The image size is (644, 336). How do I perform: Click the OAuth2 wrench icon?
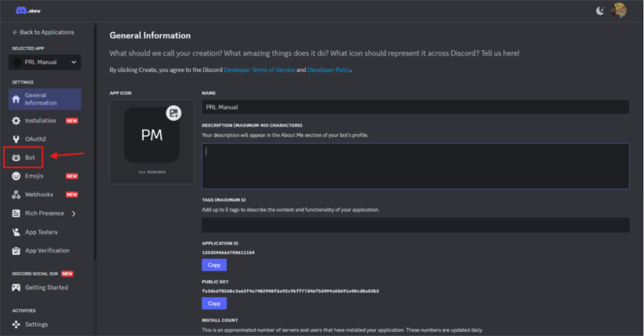[16, 139]
